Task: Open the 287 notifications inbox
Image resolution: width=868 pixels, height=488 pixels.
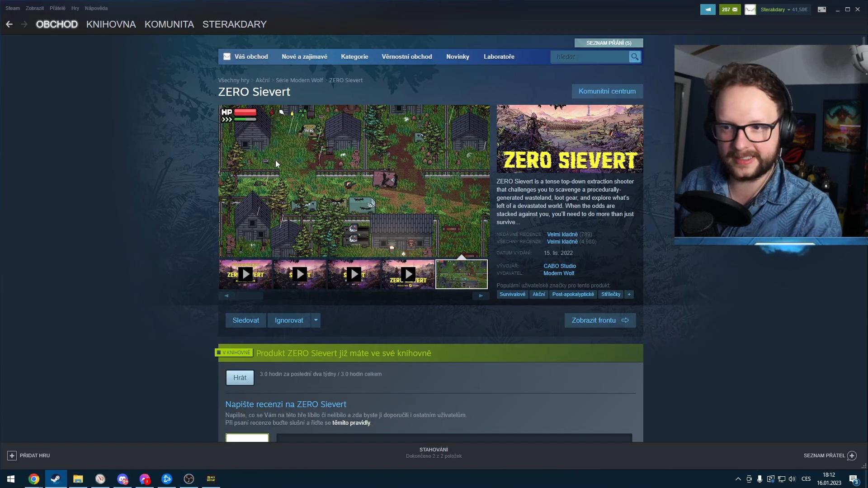Action: pos(730,9)
